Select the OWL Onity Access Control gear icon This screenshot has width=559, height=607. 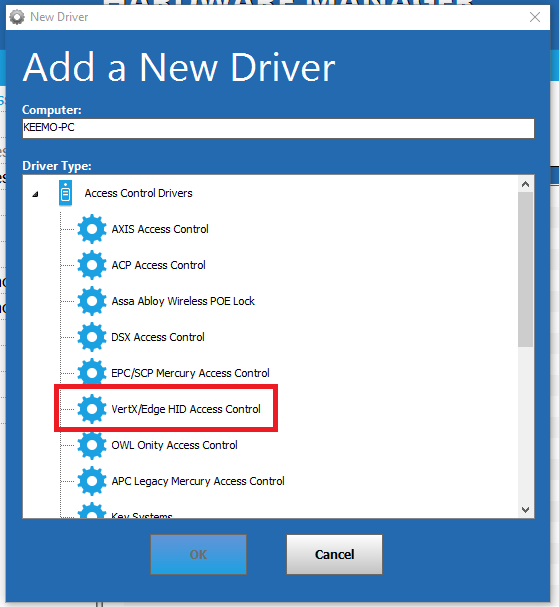92,445
